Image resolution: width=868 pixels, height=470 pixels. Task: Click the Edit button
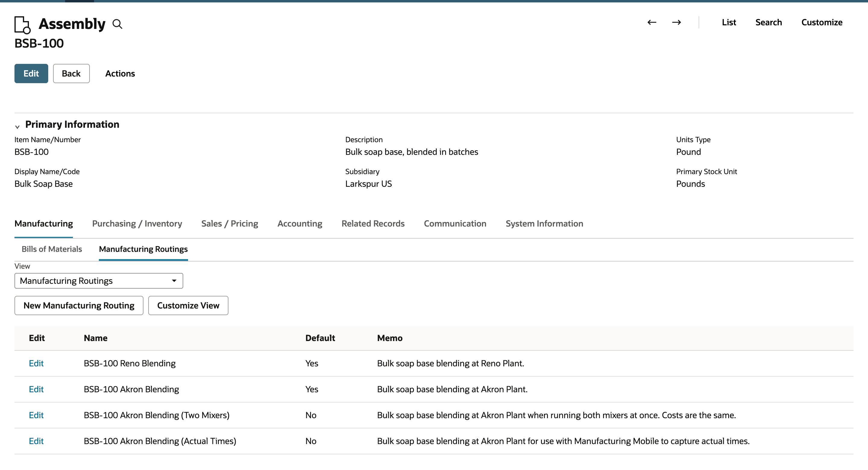(31, 74)
